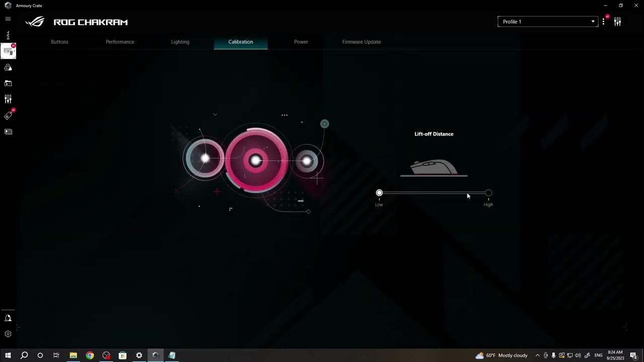Image resolution: width=644 pixels, height=362 pixels.
Task: Open the Power tab
Action: point(301,42)
